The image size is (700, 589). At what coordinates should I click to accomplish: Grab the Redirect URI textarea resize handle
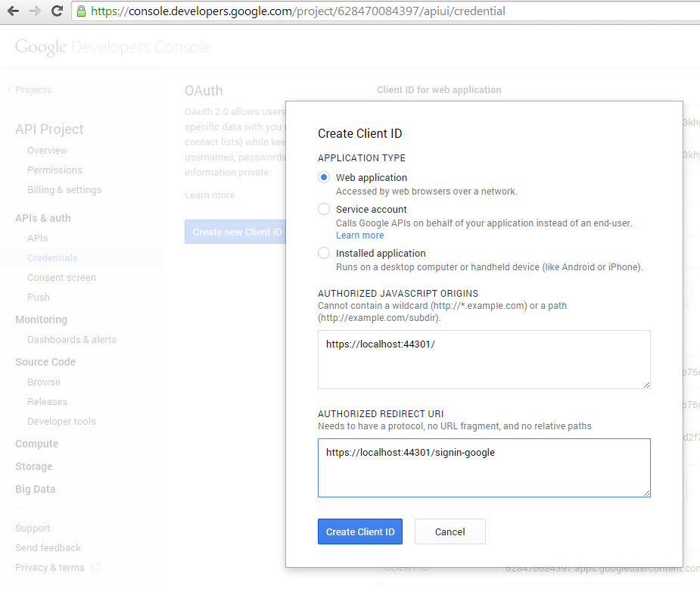(x=646, y=493)
